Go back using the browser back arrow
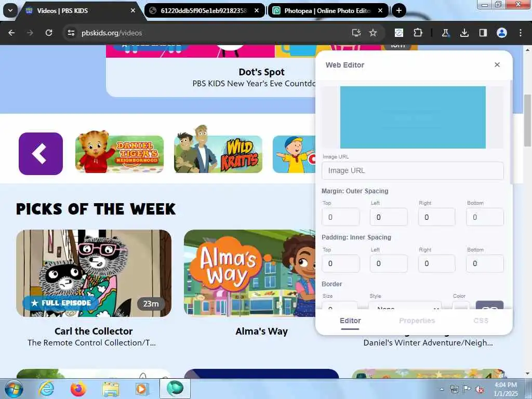 click(x=11, y=33)
